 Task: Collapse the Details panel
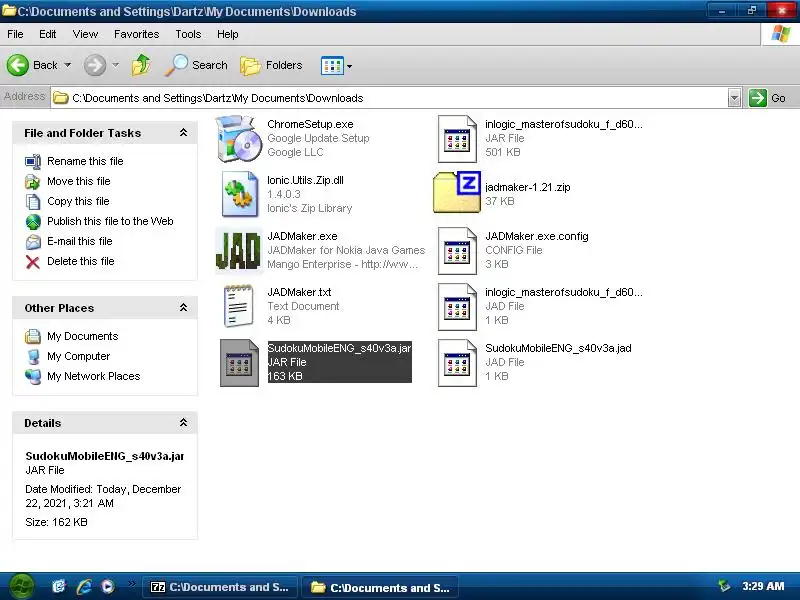click(x=183, y=423)
